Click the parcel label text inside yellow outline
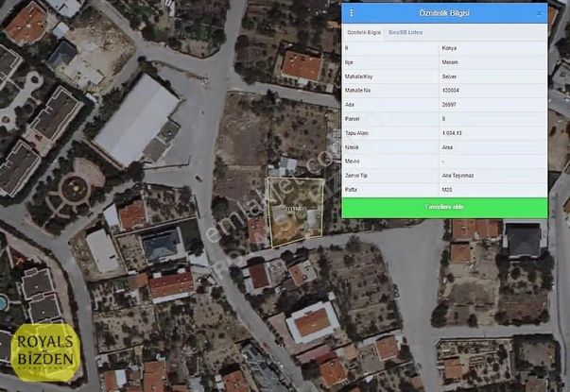The height and width of the screenshot is (392, 570). [295, 207]
